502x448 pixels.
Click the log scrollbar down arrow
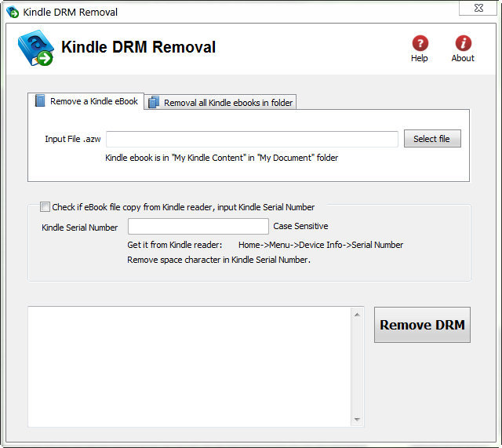point(358,419)
